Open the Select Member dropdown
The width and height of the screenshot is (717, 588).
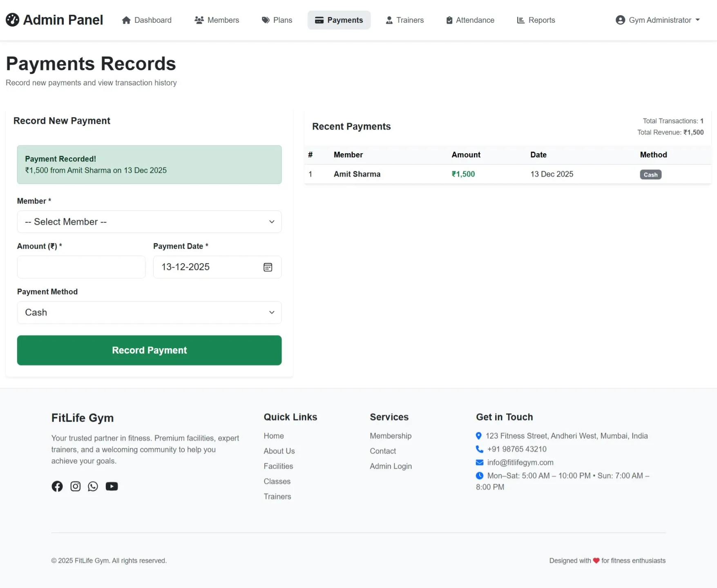click(x=149, y=222)
